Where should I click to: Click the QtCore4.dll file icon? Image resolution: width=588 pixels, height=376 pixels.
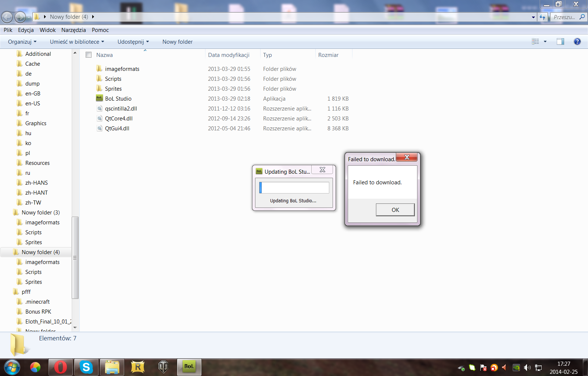(x=99, y=118)
